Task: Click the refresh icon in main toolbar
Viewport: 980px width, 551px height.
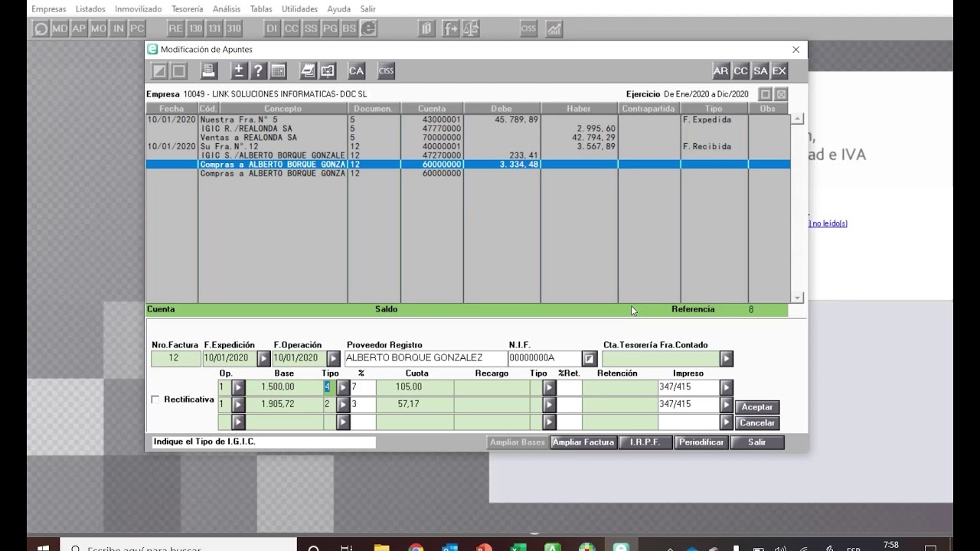Action: tap(41, 29)
